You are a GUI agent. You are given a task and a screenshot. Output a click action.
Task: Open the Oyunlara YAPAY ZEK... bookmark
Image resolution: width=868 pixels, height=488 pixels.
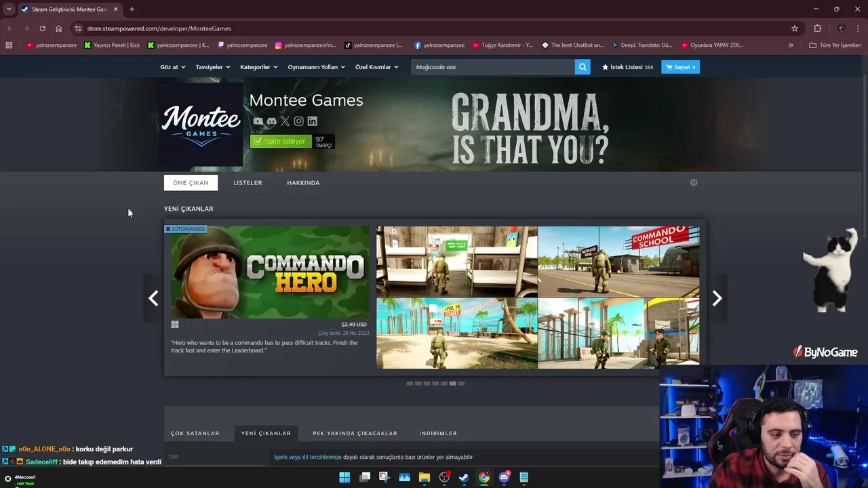712,45
